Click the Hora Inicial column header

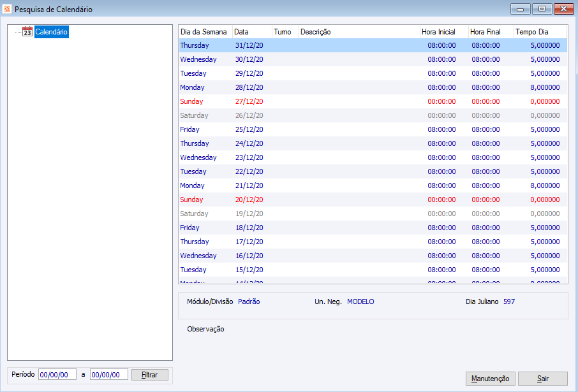pyautogui.click(x=444, y=32)
